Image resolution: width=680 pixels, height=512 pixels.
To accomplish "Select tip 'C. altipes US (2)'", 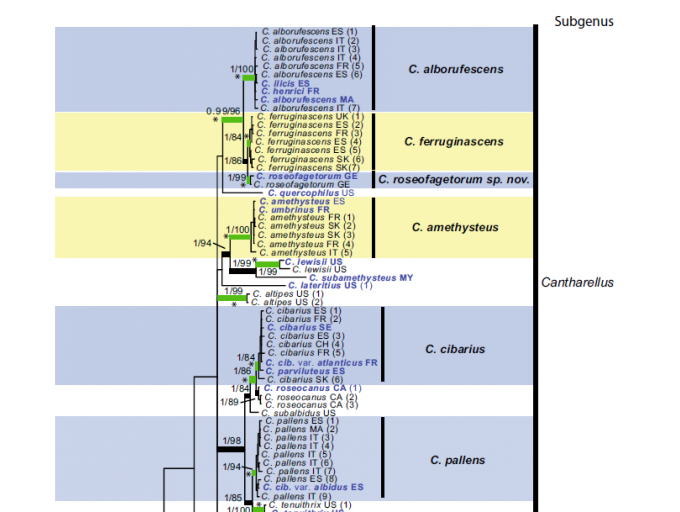I will [287, 303].
